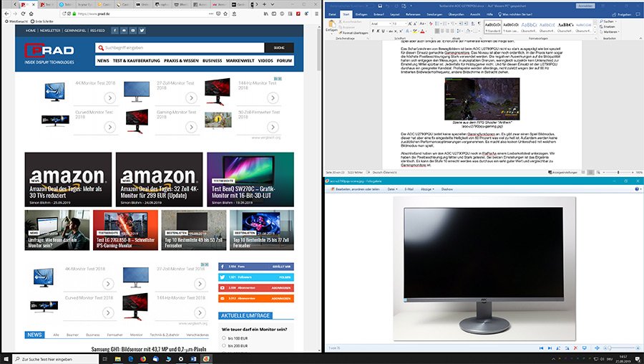Open Abzüge dropdown in Fotogalerie

(426, 189)
